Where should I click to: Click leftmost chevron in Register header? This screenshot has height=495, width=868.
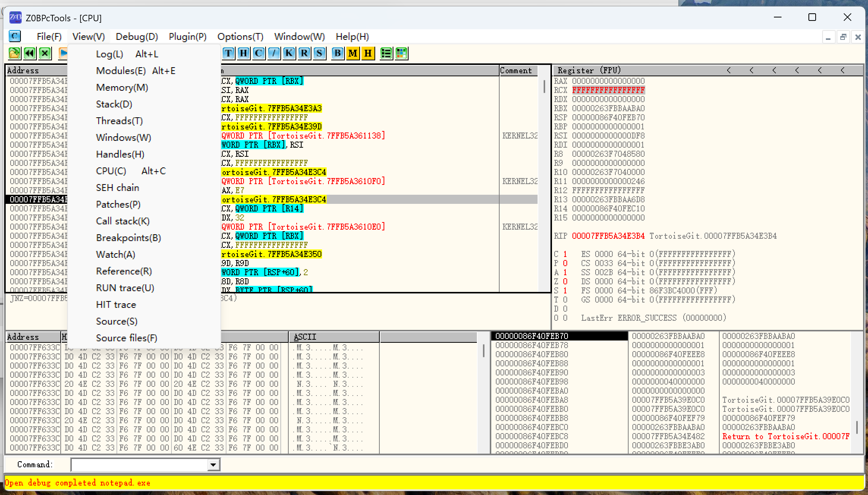729,70
